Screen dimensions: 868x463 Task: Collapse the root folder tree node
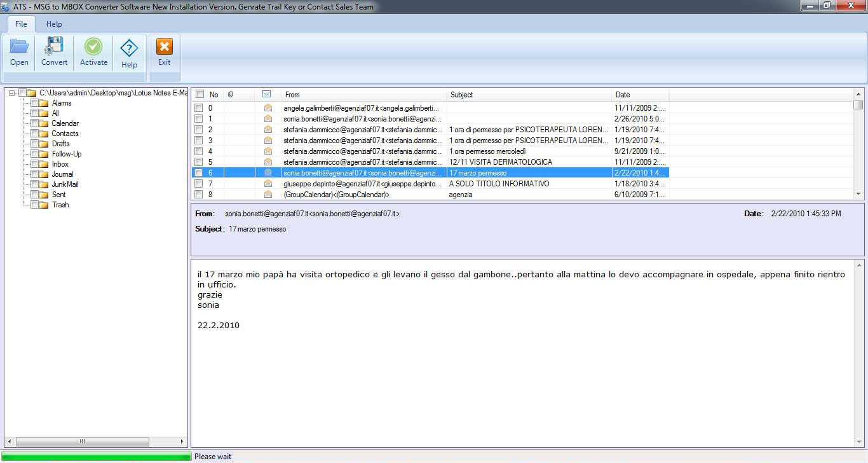tap(12, 93)
